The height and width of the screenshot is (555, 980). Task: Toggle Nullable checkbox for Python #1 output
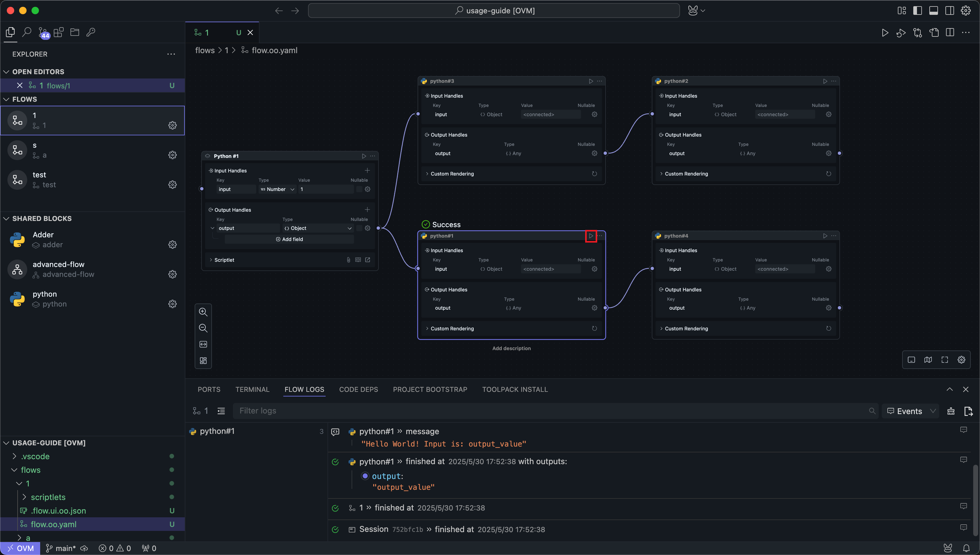point(359,228)
